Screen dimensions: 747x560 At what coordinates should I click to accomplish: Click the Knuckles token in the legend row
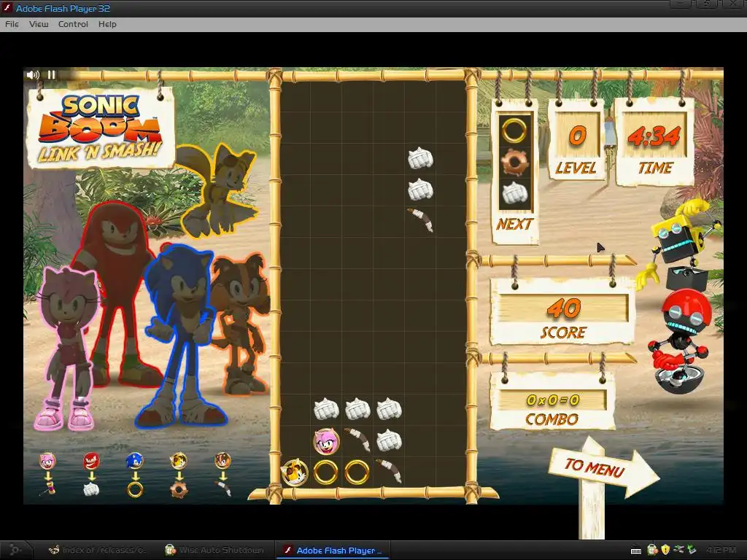91,461
